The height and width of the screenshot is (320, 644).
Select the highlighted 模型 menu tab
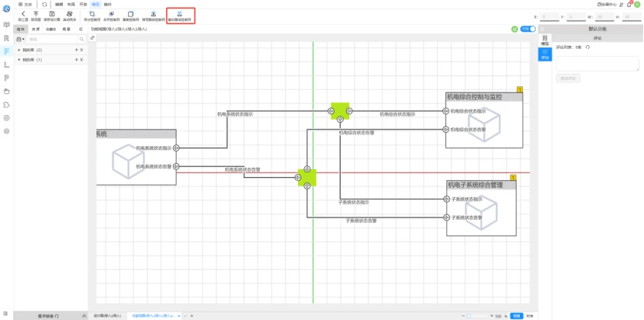tap(95, 4)
